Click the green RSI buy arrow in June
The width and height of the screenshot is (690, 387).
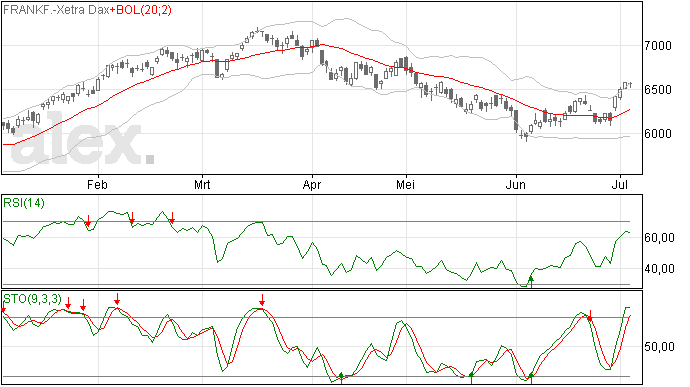[x=531, y=282]
